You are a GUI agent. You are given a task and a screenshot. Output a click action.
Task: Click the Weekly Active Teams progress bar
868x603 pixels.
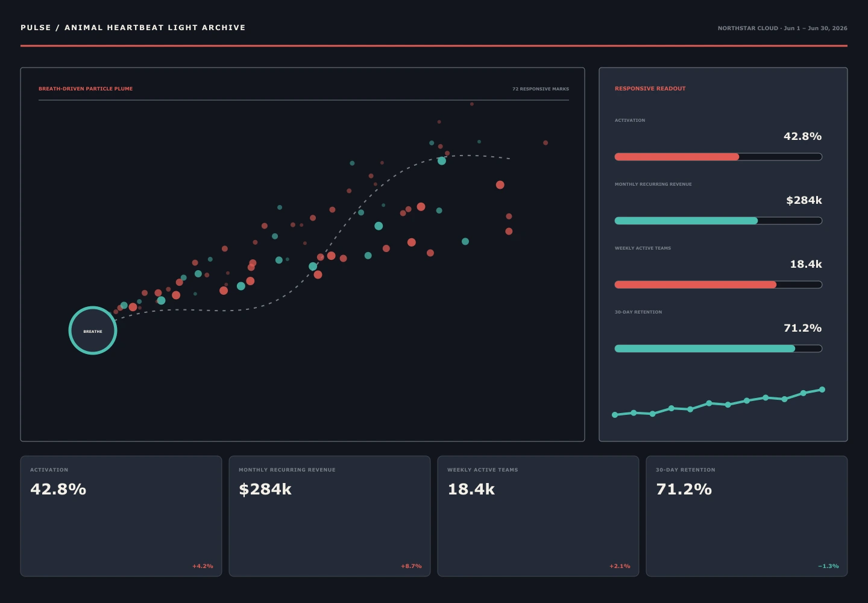tap(719, 285)
